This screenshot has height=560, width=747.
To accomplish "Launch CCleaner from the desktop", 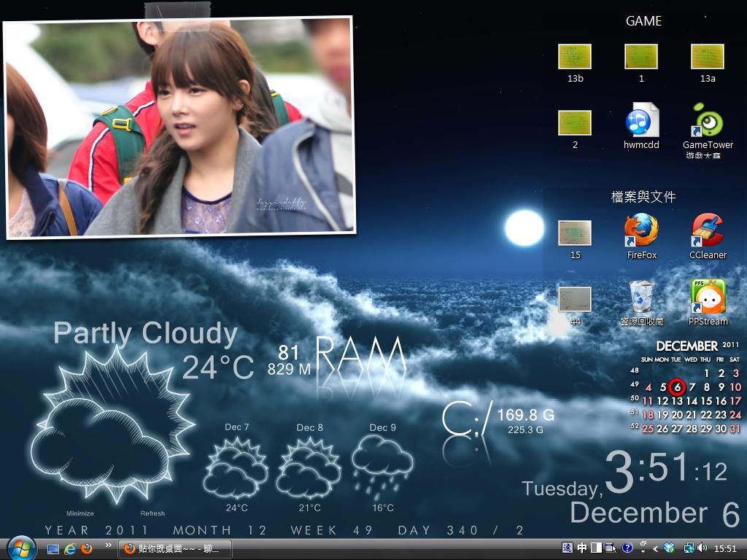I will point(708,231).
